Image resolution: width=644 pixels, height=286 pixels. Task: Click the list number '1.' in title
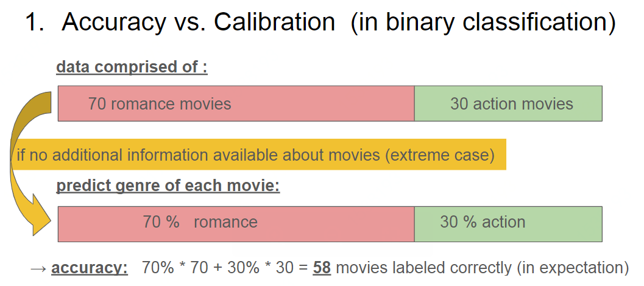click(x=35, y=23)
